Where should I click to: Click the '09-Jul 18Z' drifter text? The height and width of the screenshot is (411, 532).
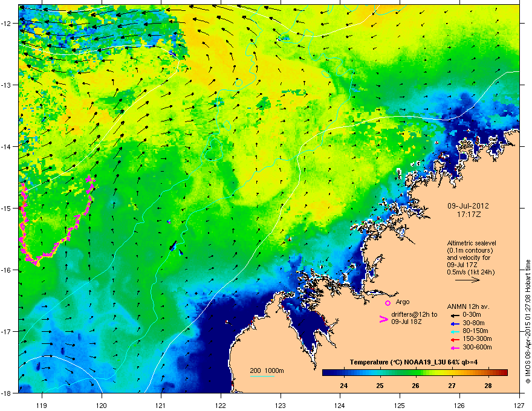pos(406,322)
